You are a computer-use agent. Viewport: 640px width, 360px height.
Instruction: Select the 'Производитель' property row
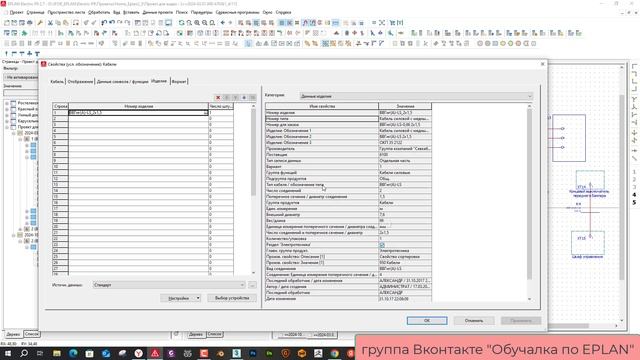pyautogui.click(x=348, y=149)
